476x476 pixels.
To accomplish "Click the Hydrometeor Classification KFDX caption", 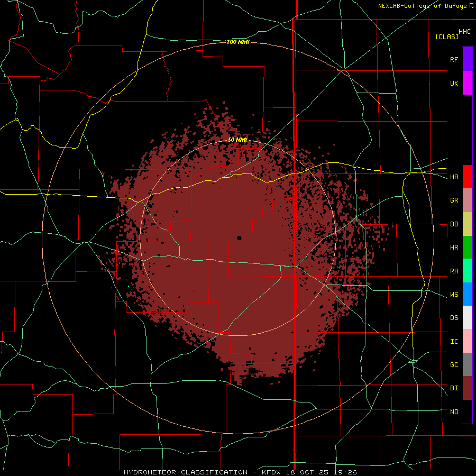I will [240, 472].
